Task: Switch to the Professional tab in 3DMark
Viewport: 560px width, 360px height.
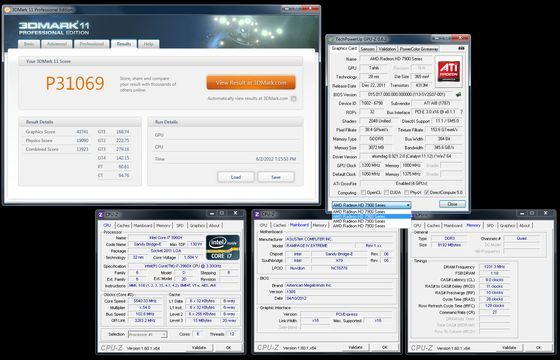Action: click(x=91, y=44)
